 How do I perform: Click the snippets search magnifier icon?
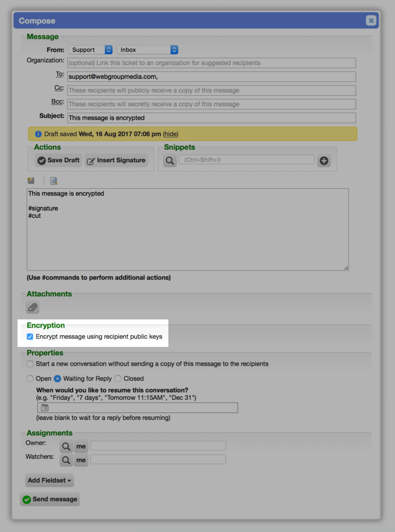pyautogui.click(x=170, y=160)
